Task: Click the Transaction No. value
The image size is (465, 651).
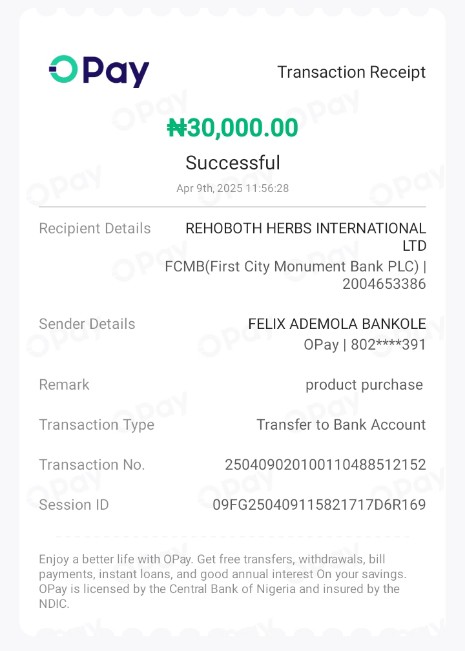Action: click(326, 465)
